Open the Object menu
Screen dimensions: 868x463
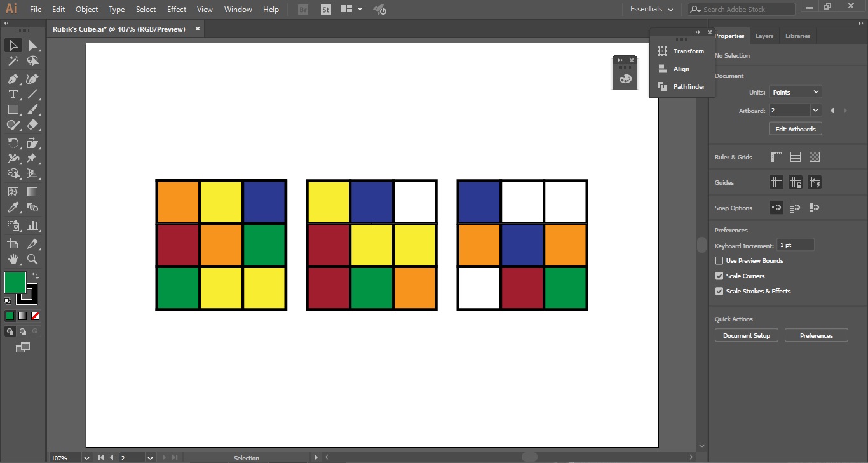pyautogui.click(x=86, y=10)
